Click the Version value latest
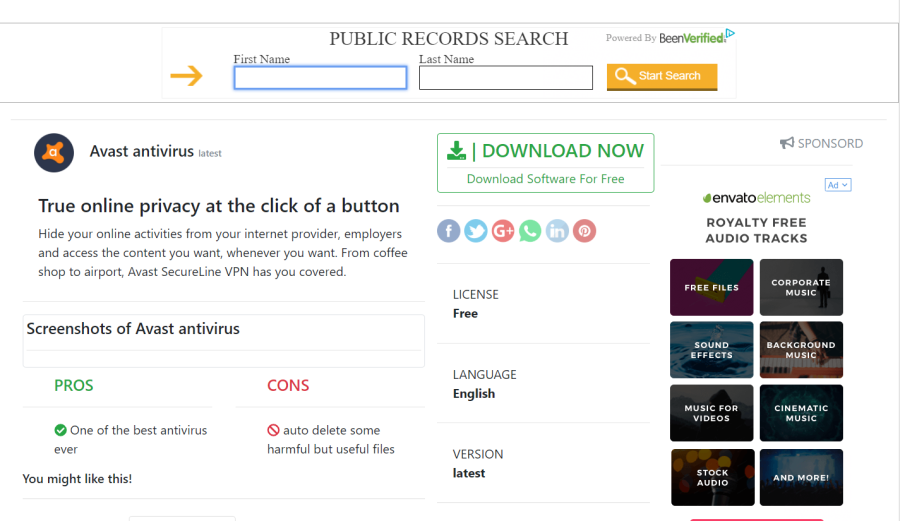The width and height of the screenshot is (900, 521). 469,473
